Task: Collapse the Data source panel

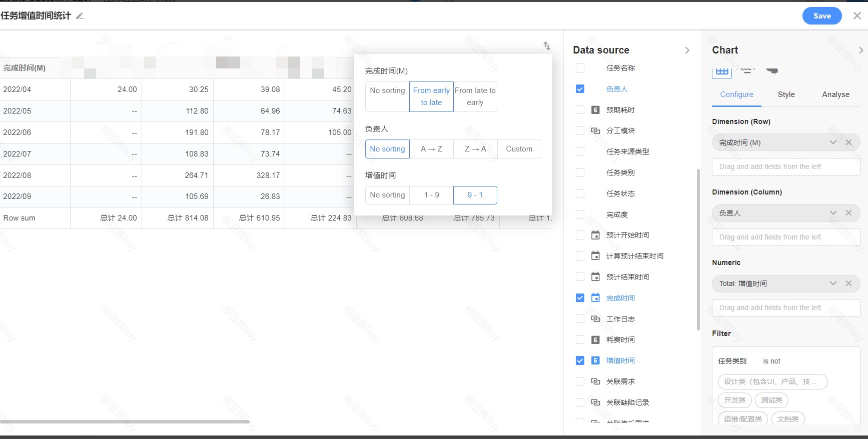Action: [687, 50]
